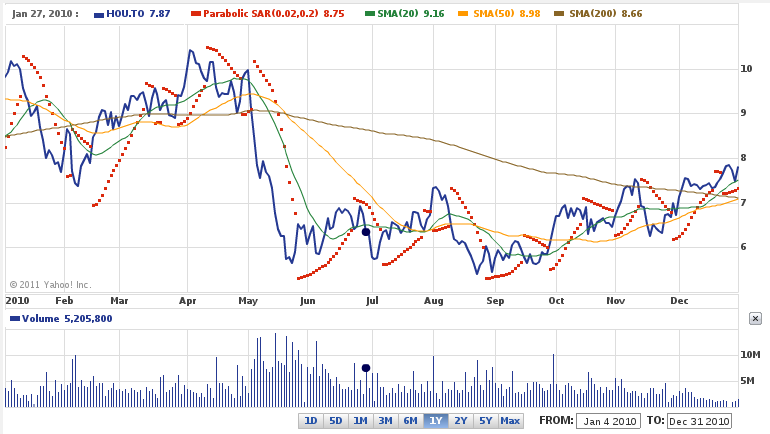Click the SMA(50) 8.98 label

pyautogui.click(x=507, y=14)
